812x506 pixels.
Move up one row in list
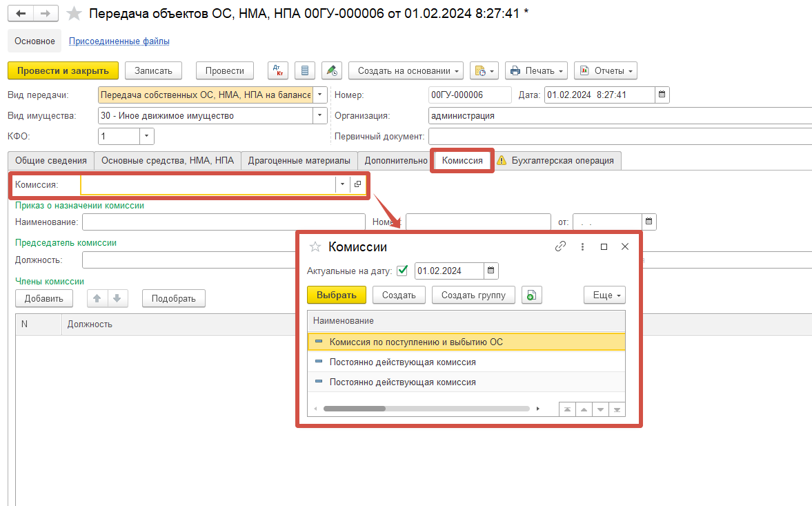584,409
